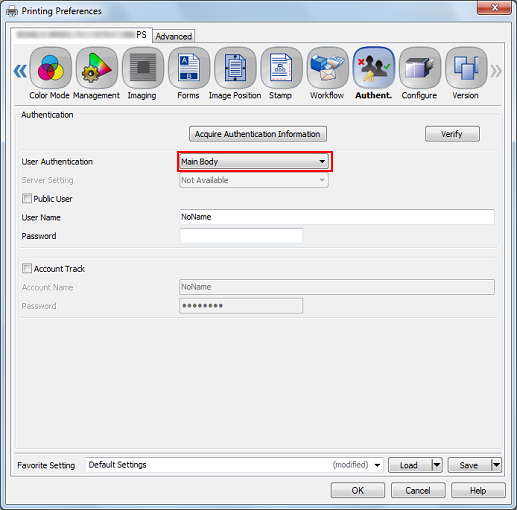Click the printer icon in title bar
Viewport: 517px width, 510px height.
point(12,11)
